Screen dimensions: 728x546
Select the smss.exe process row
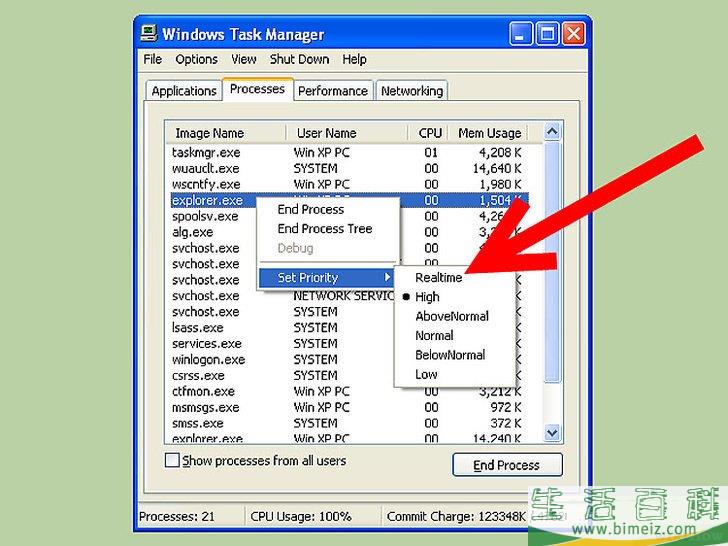pyautogui.click(x=349, y=423)
